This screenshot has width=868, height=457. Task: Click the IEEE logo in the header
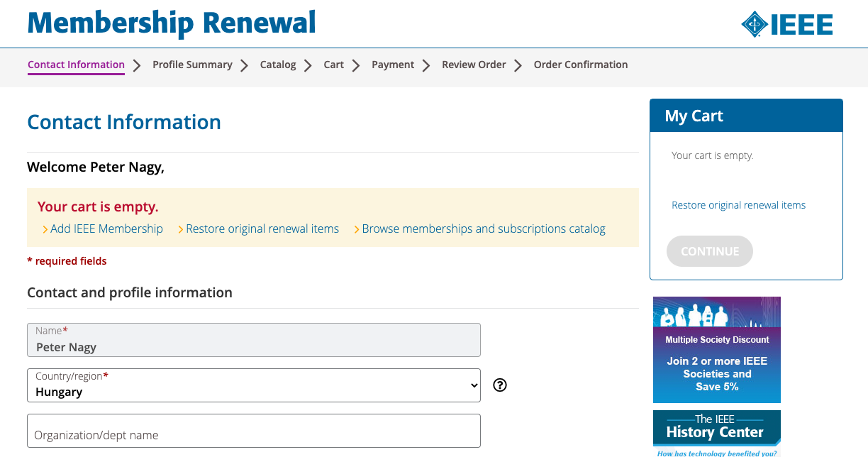click(x=786, y=25)
